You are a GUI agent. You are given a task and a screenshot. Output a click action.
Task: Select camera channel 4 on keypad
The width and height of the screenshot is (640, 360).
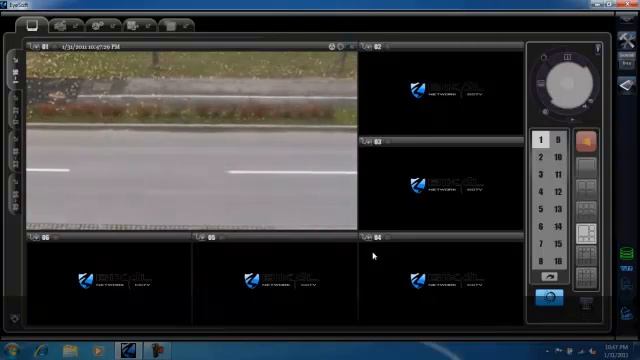(x=540, y=192)
